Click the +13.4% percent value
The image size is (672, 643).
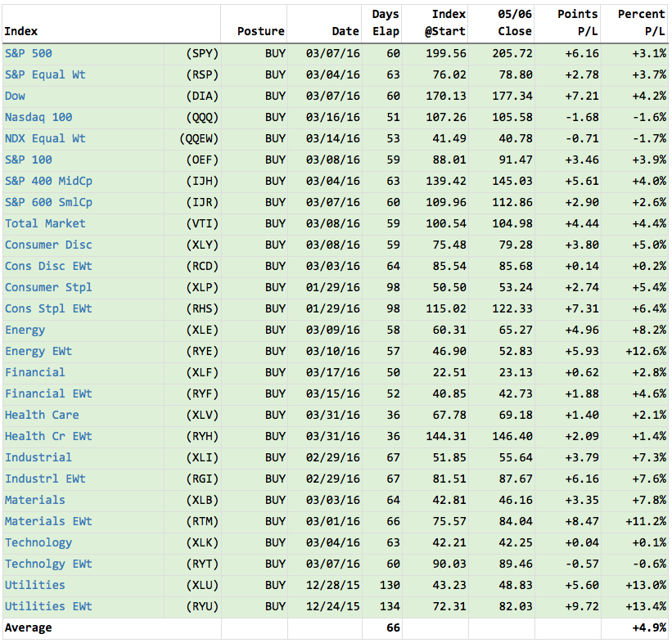[x=648, y=606]
